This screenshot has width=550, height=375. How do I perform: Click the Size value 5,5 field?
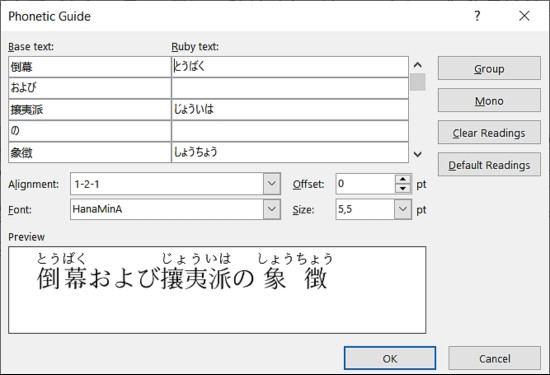click(365, 209)
